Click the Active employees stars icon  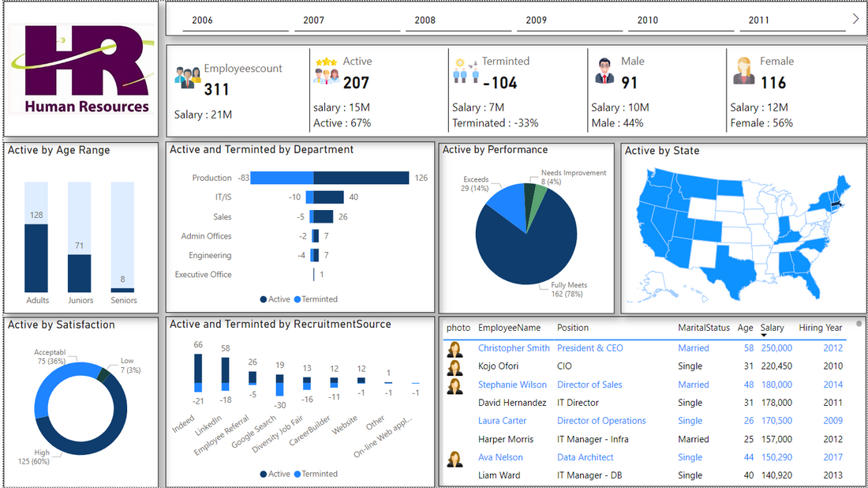coord(327,70)
